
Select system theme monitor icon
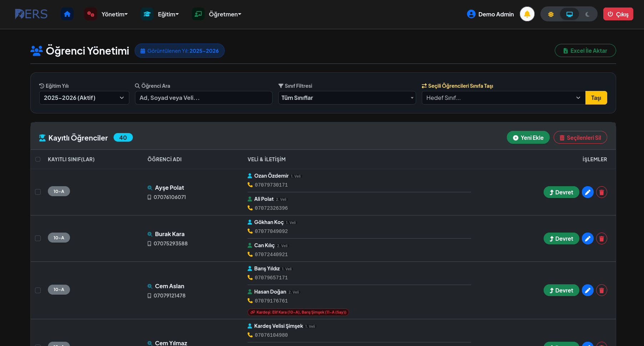pos(569,14)
